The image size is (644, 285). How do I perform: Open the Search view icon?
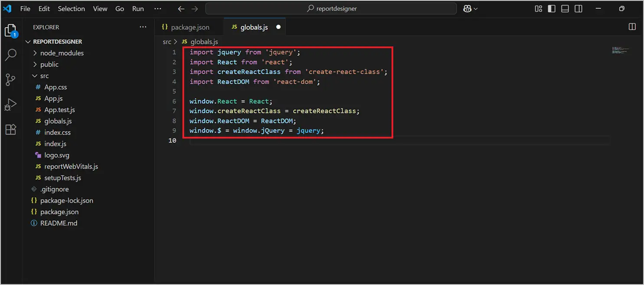coord(10,55)
